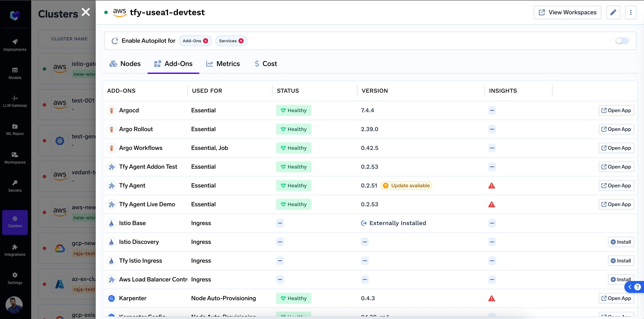The image size is (644, 319).
Task: Click Argo Workflows add-on icon
Action: 112,148
